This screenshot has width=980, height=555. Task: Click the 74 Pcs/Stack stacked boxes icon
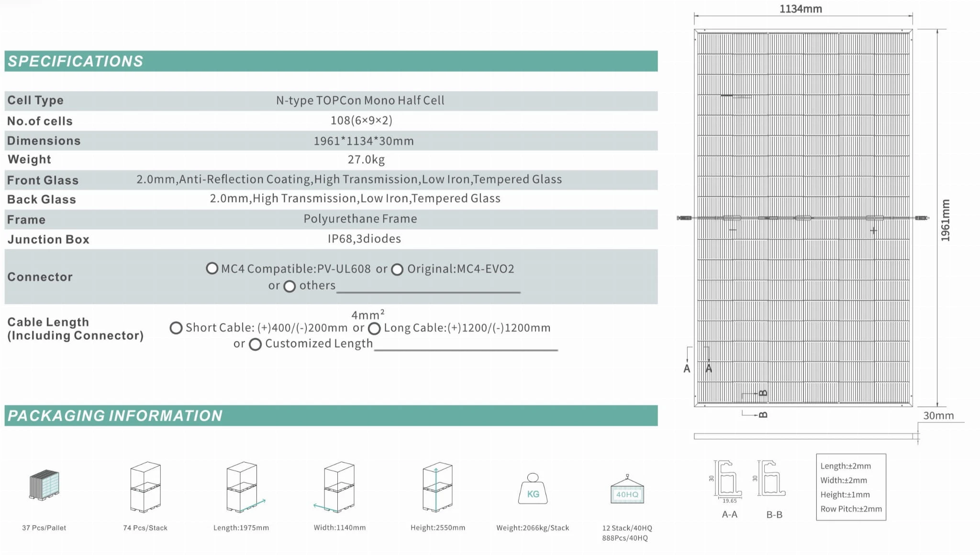pyautogui.click(x=145, y=487)
